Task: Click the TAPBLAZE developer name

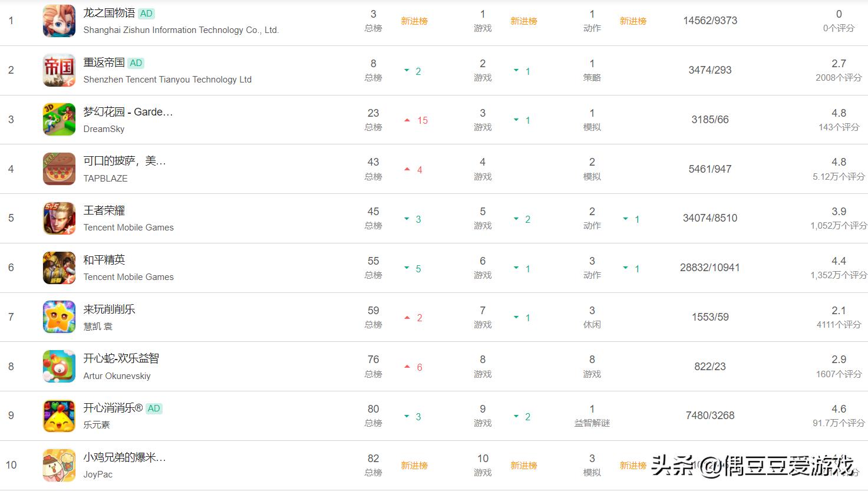Action: pyautogui.click(x=105, y=178)
